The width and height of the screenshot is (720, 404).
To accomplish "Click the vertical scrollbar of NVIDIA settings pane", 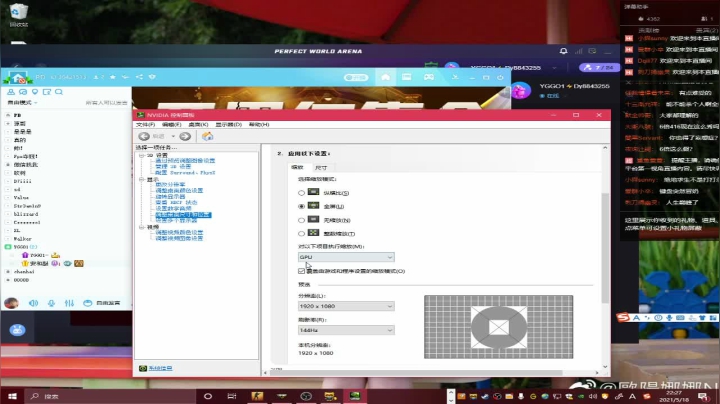I will pos(605,248).
